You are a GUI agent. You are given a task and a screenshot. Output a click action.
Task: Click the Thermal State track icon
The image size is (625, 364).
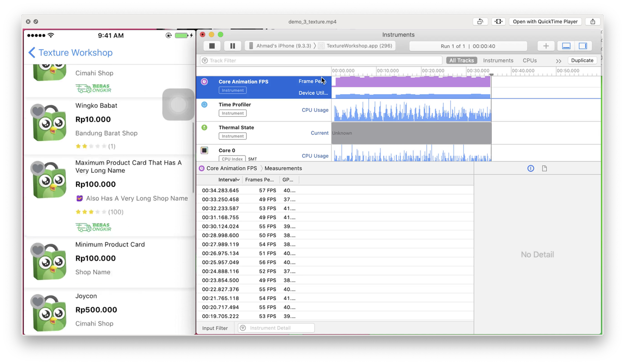(x=205, y=127)
